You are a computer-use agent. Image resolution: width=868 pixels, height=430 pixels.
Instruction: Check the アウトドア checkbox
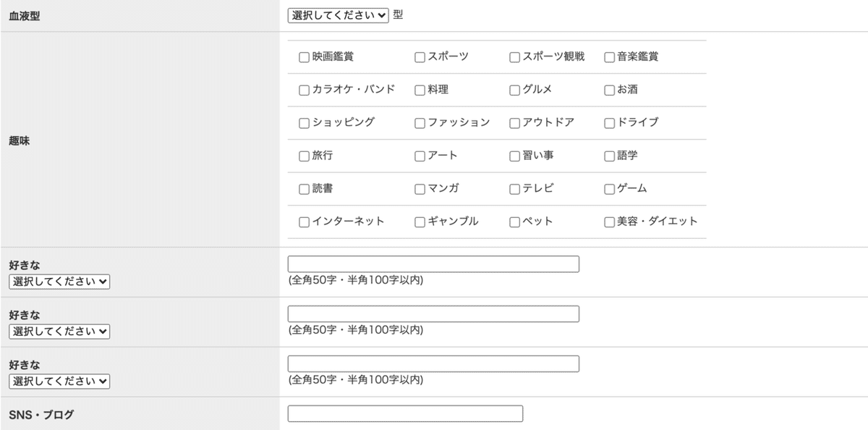click(x=515, y=123)
